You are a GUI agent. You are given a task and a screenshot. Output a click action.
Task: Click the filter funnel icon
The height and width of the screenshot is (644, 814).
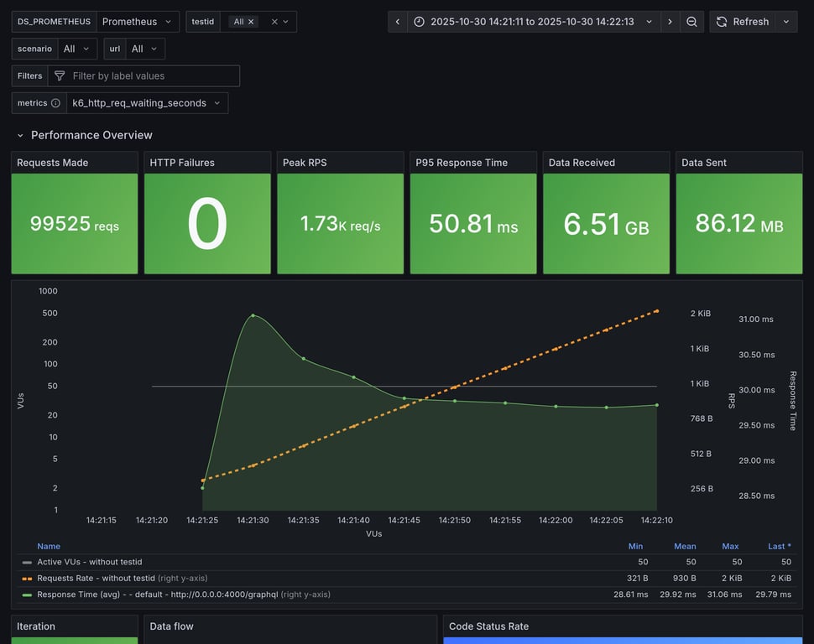click(x=60, y=75)
